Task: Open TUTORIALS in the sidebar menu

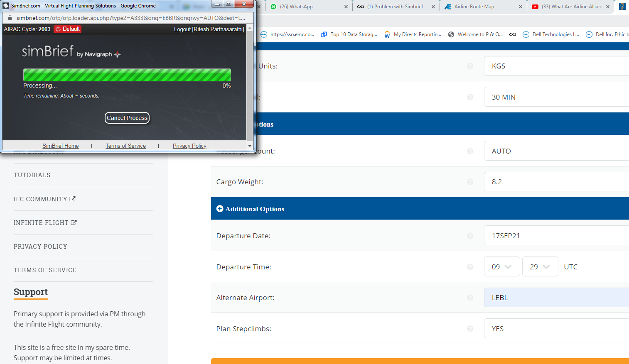Action: click(x=32, y=175)
